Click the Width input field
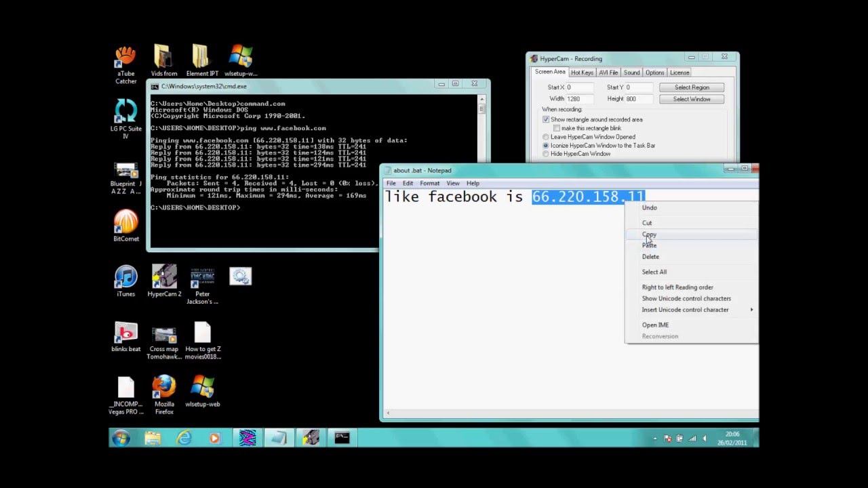The width and height of the screenshot is (868, 488). tap(580, 99)
